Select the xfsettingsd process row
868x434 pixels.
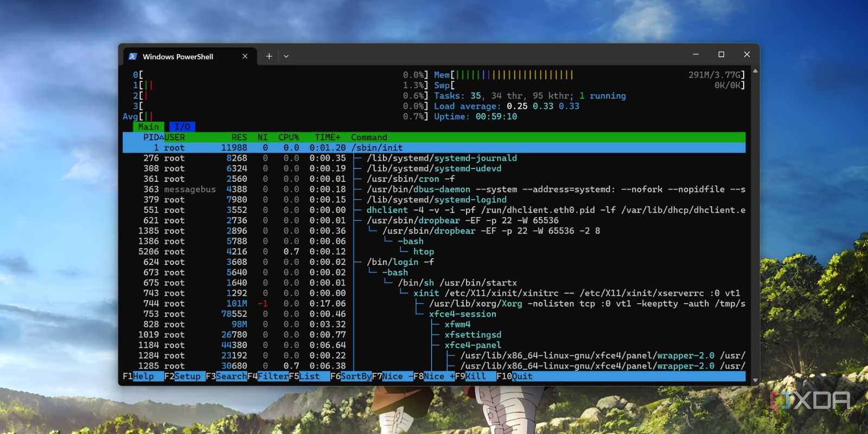tap(434, 335)
